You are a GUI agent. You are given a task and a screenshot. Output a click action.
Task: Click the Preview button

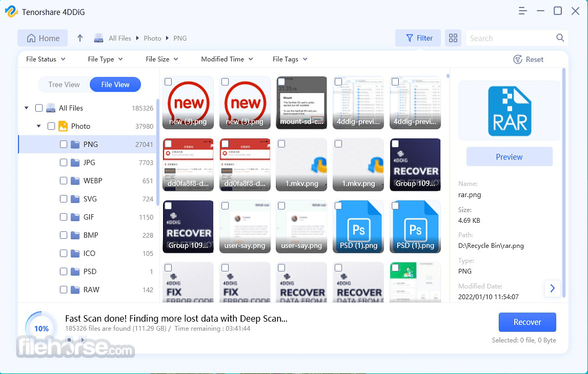pos(509,157)
